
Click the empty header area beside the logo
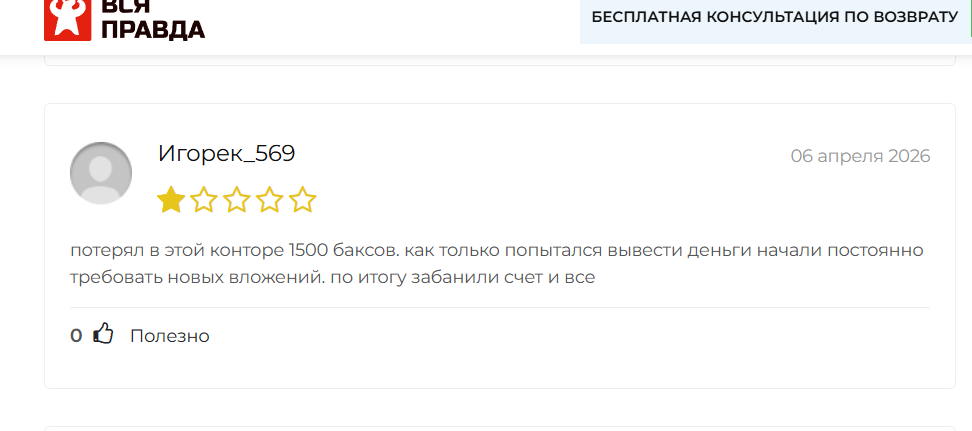[x=390, y=25]
